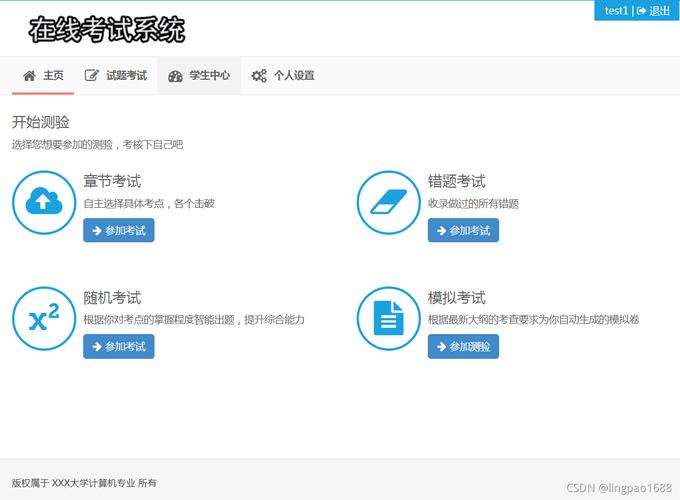Click the footer text 版权属于 XXX大学计算机专业 所有
Viewport: 680px width, 500px height.
[x=84, y=483]
